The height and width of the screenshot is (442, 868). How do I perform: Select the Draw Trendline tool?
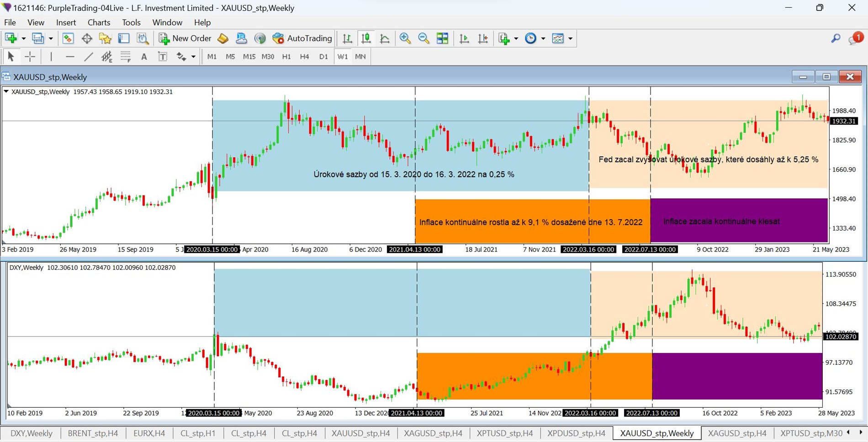(x=88, y=56)
